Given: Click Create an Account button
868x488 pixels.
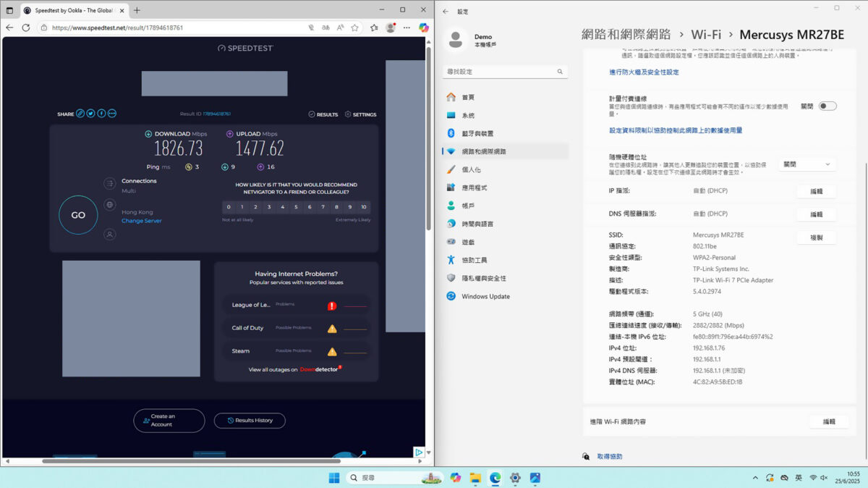Looking at the screenshot, I should [169, 421].
